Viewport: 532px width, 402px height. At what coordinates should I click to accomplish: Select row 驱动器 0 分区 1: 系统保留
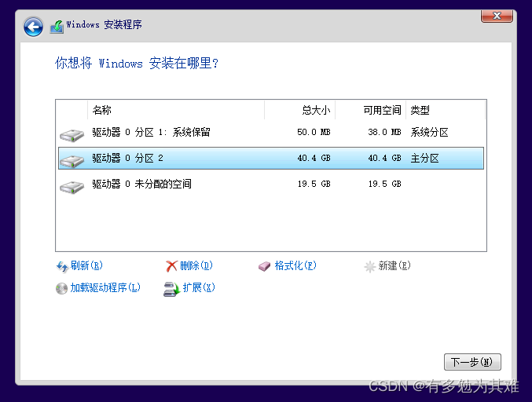pos(271,132)
